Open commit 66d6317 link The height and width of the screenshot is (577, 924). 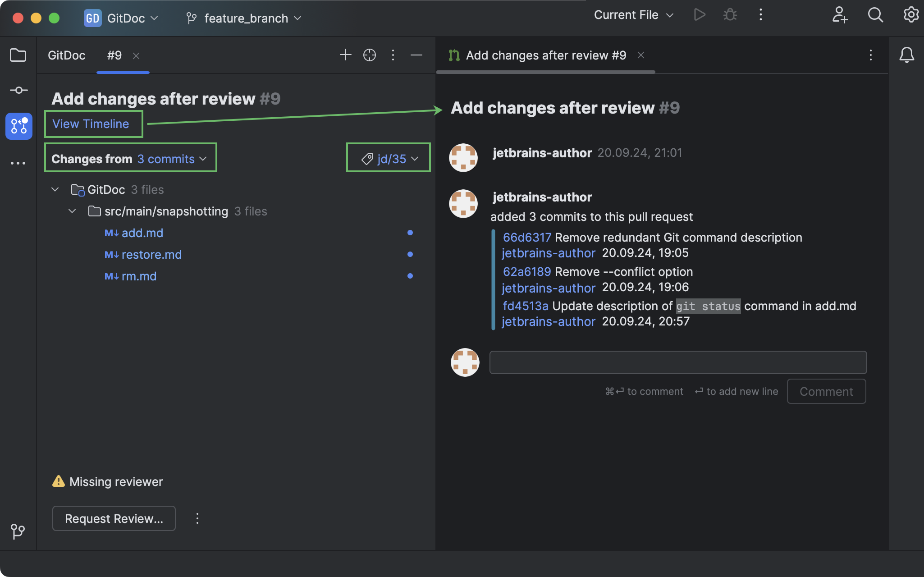point(526,237)
